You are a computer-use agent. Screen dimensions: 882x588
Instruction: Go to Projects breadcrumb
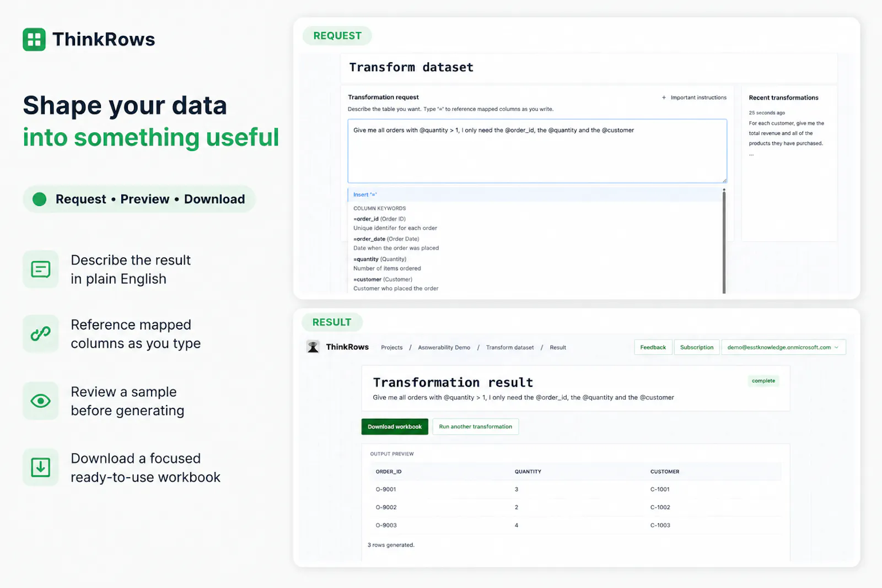tap(392, 348)
